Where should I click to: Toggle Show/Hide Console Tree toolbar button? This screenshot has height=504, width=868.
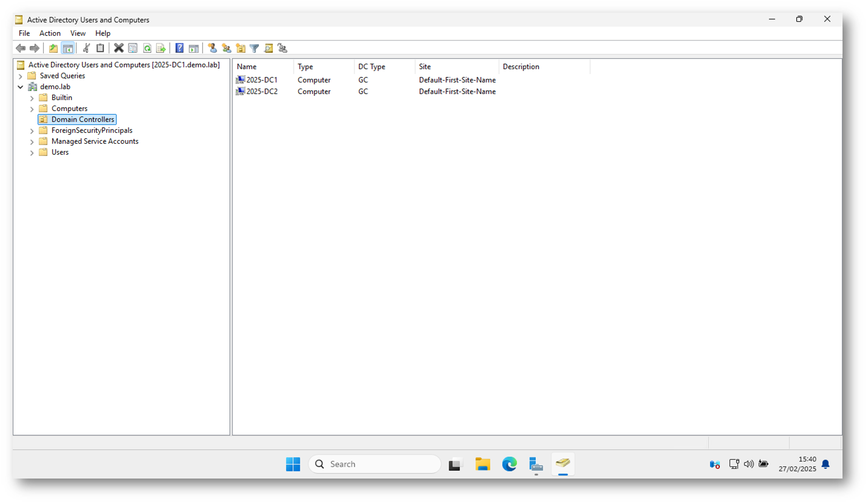coord(67,48)
